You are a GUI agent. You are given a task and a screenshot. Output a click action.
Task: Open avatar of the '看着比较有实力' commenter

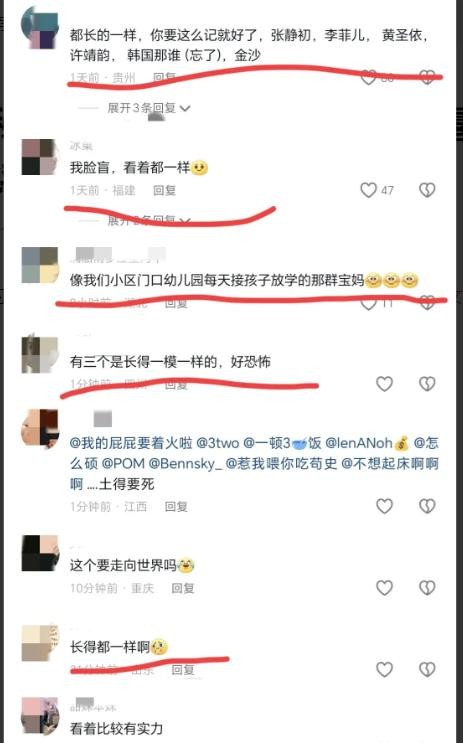[40, 716]
